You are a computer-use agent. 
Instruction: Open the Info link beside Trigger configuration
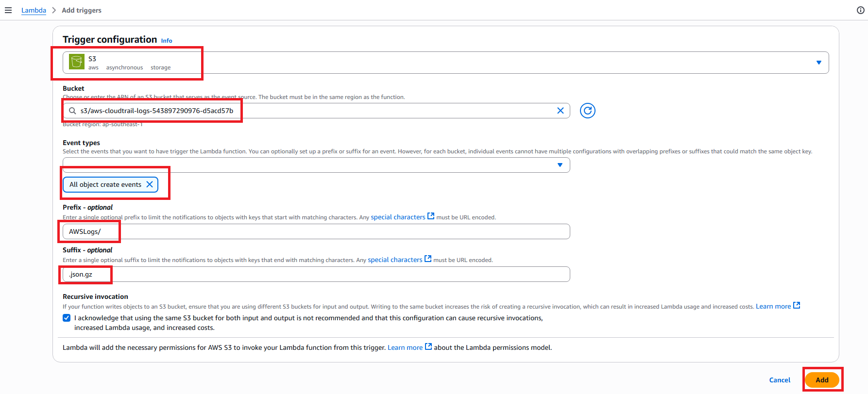click(167, 41)
